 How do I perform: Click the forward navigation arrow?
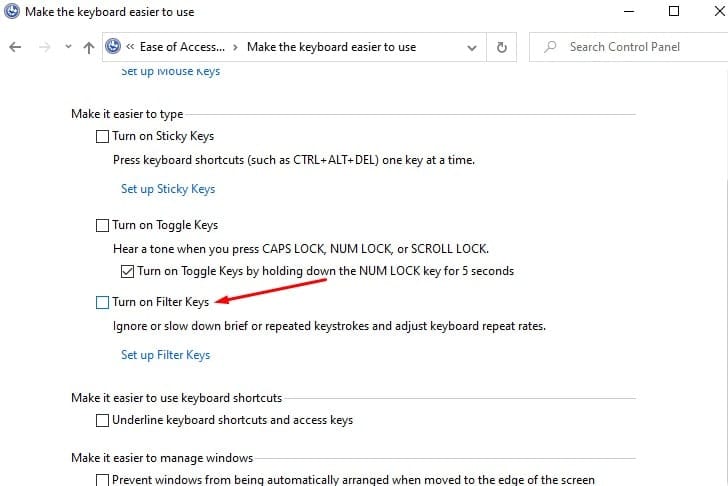pyautogui.click(x=45, y=47)
